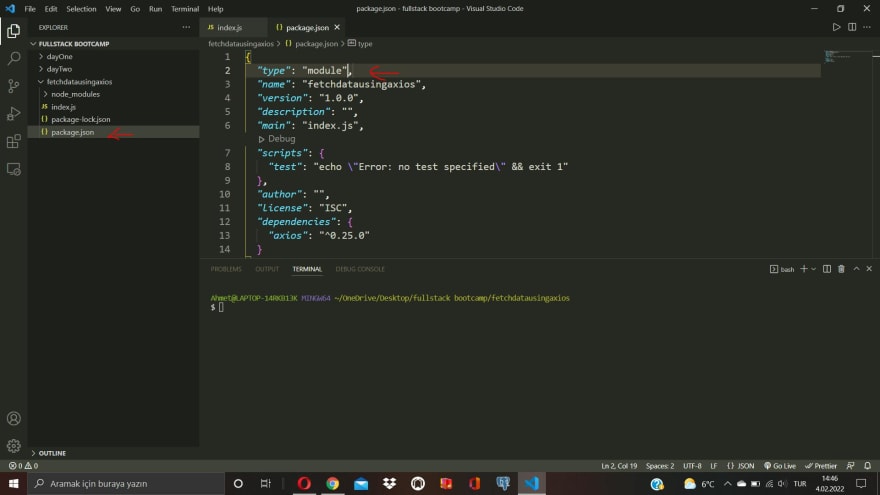Open the Help menu
This screenshot has width=880, height=495.
click(x=216, y=9)
